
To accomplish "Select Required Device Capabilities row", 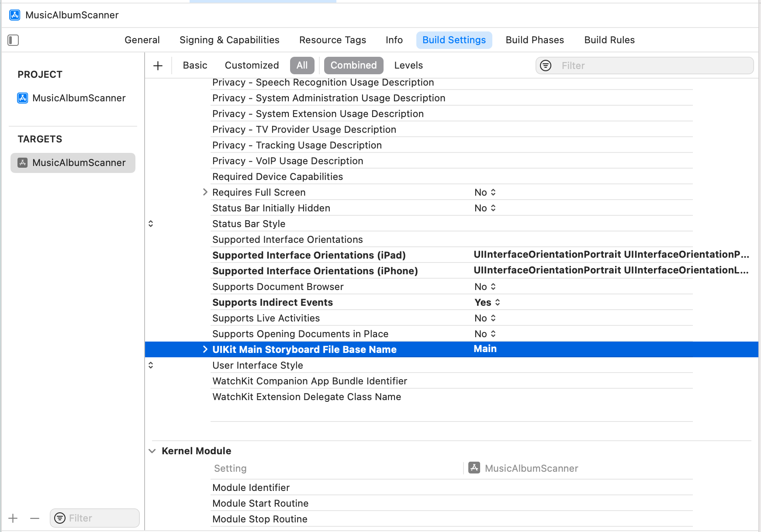I will (452, 176).
